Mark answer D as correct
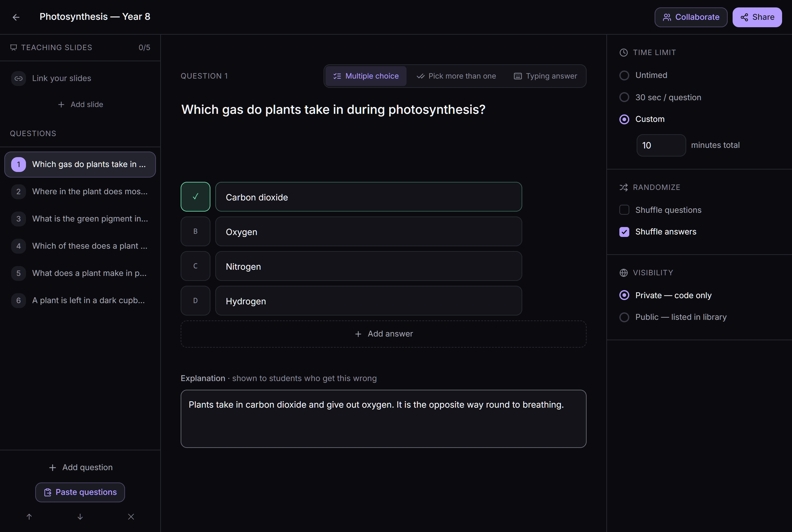 click(196, 301)
